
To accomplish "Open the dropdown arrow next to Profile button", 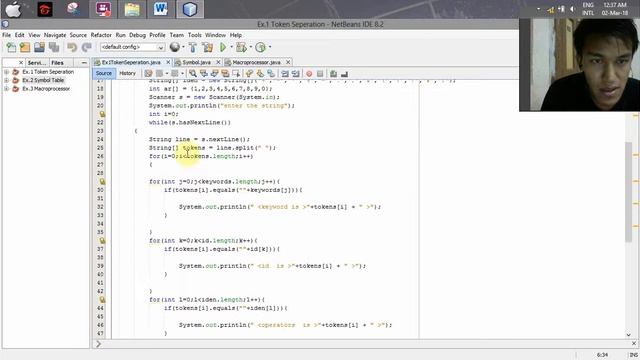I will click(270, 47).
